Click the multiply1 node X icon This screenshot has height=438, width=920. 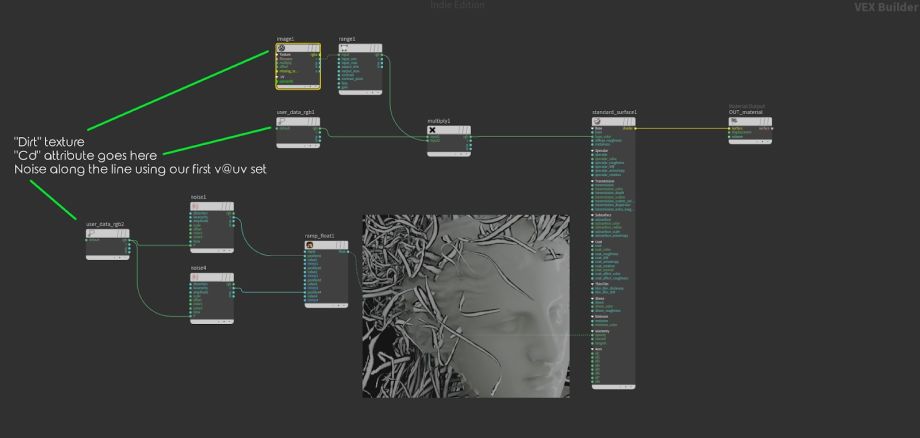434,130
